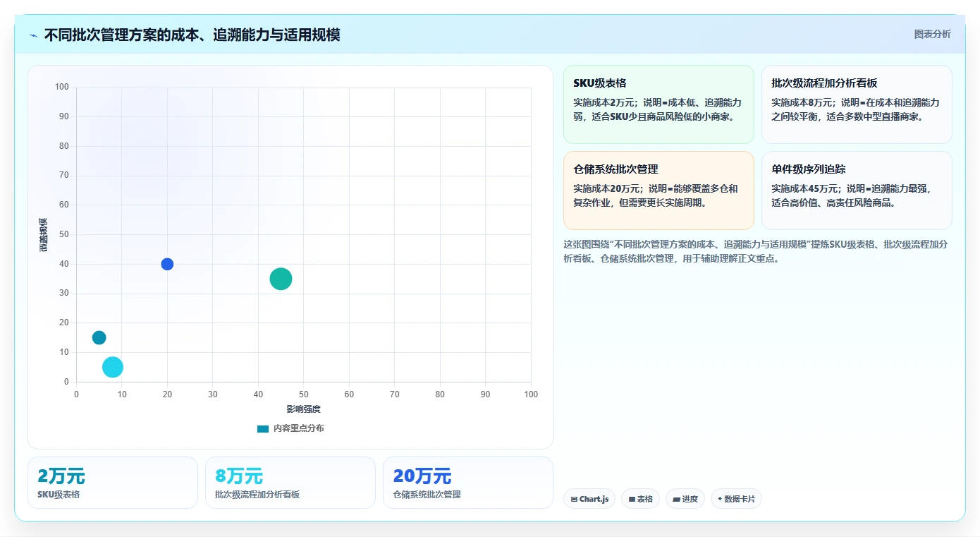Click the 内容重点分布 legend label

point(299,428)
